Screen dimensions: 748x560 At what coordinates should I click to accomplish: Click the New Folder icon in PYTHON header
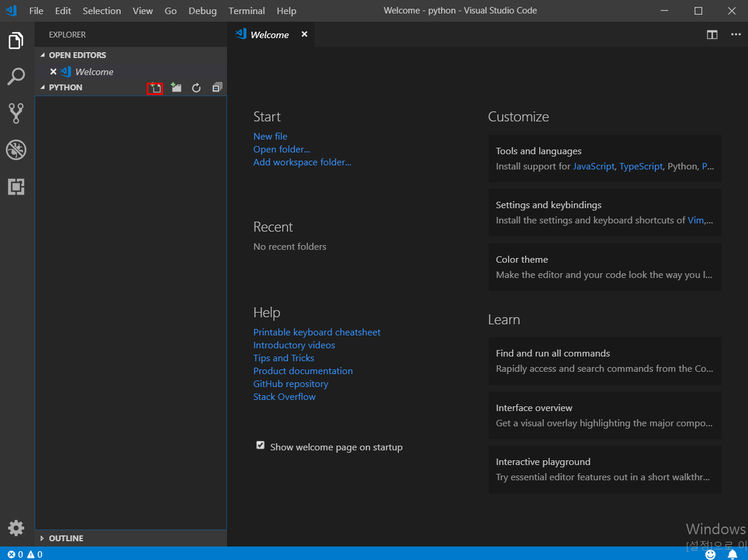[176, 88]
